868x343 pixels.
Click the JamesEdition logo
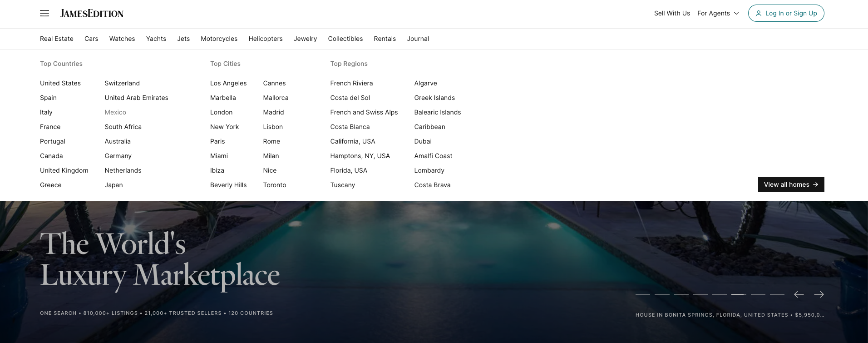[x=92, y=14]
